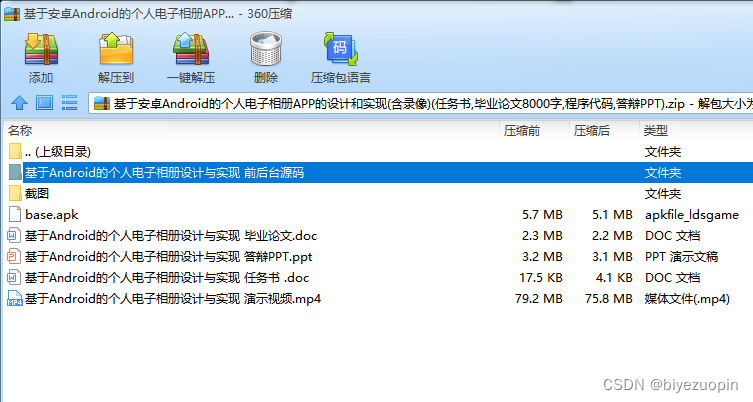The image size is (753, 402).
Task: Click the 2.3 MB size cell
Action: click(542, 236)
